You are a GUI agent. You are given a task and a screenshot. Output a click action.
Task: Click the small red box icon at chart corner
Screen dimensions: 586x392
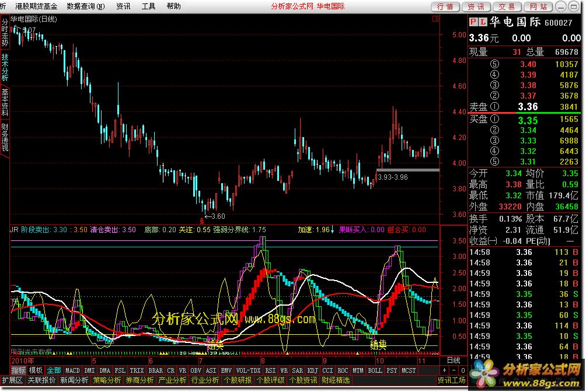pyautogui.click(x=435, y=19)
